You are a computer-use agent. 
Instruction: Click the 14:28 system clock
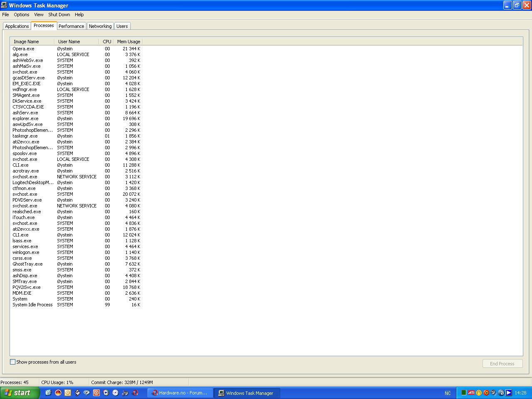pyautogui.click(x=520, y=393)
